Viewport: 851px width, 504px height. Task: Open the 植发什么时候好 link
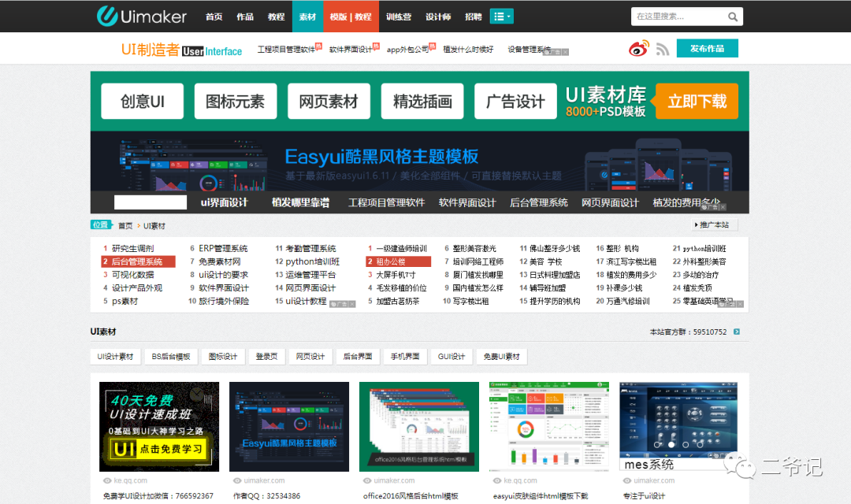coord(468,50)
